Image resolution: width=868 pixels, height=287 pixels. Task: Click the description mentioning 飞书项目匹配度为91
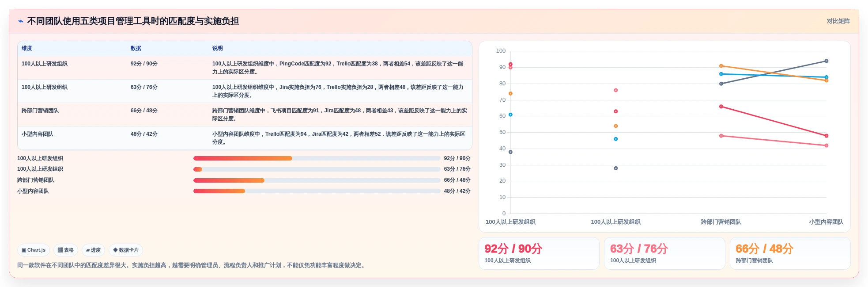tap(340, 115)
